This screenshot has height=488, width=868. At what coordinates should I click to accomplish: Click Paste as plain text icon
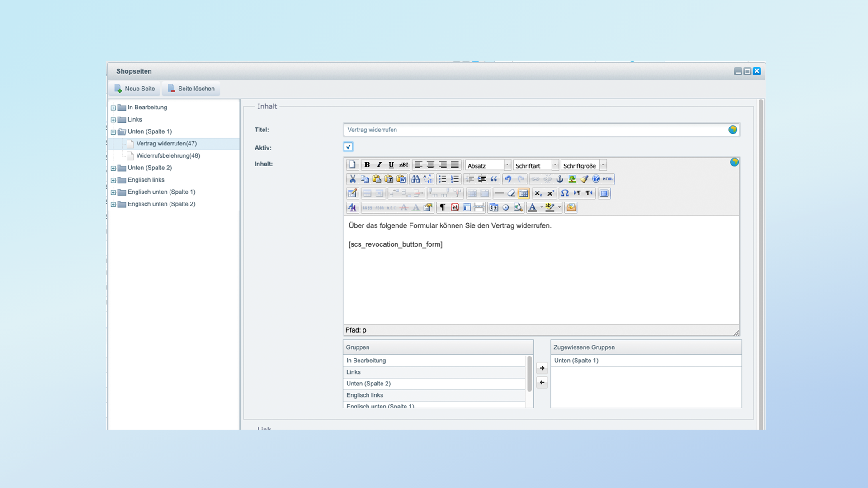coord(389,179)
